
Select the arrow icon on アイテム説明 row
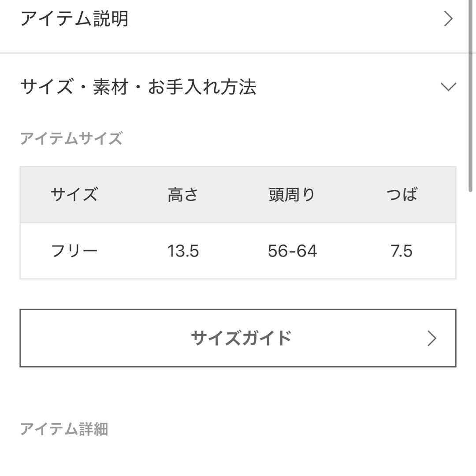coord(449,19)
